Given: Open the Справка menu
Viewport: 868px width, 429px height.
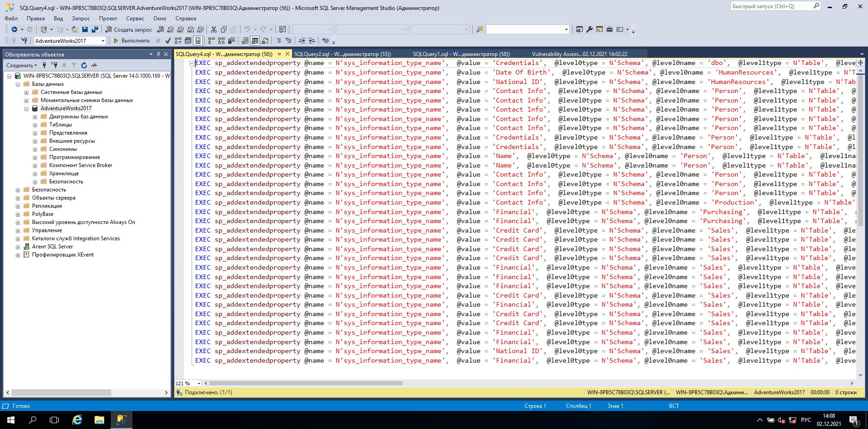Looking at the screenshot, I should (185, 19).
